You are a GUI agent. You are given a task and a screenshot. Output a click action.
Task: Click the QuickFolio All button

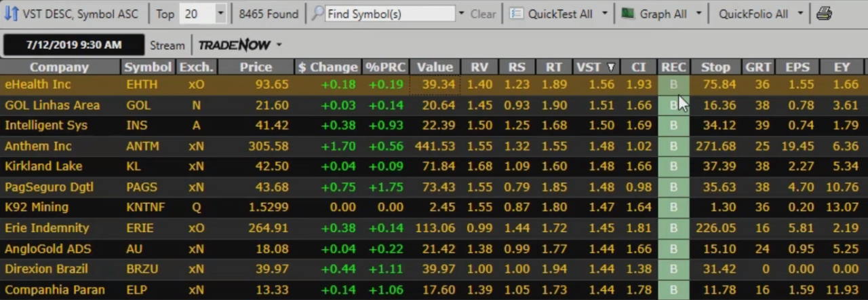tap(753, 14)
